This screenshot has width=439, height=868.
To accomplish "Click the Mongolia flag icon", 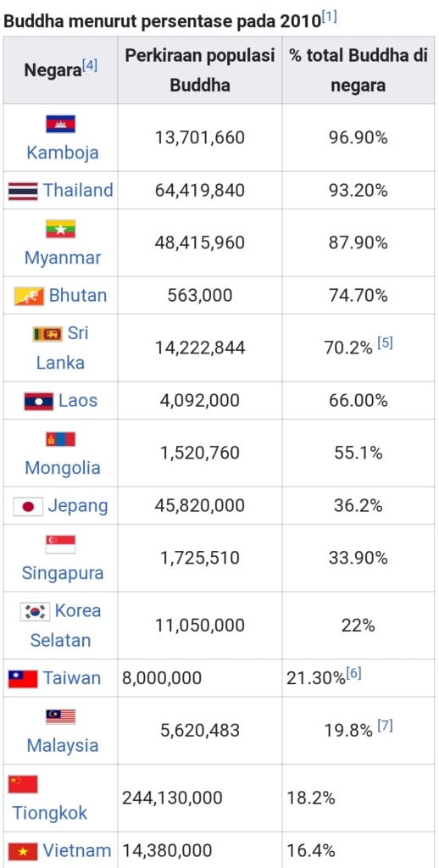I will pos(61,440).
